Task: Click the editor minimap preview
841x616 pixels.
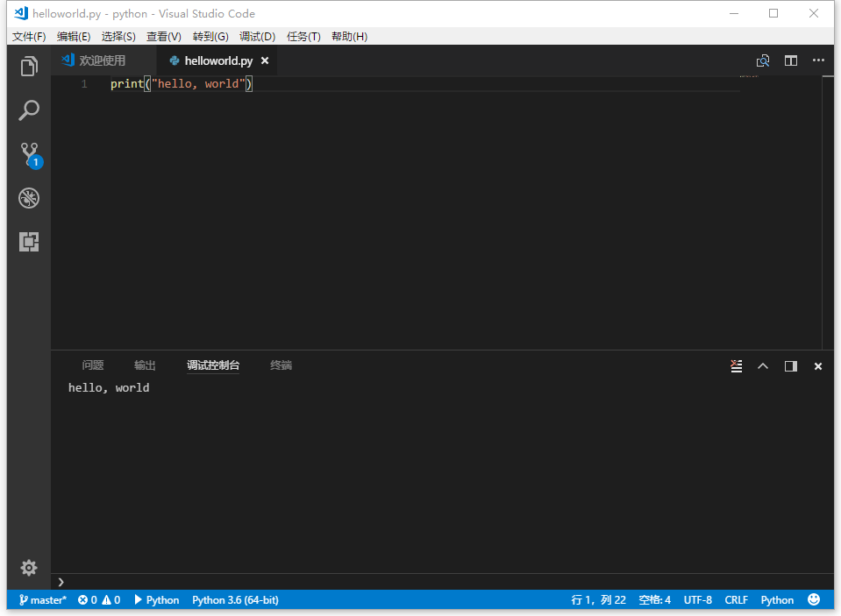Action: click(749, 76)
